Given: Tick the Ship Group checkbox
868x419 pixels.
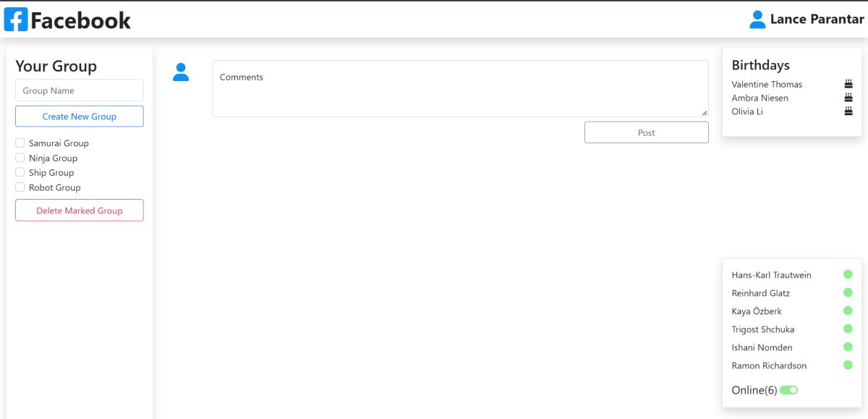Looking at the screenshot, I should [x=20, y=172].
